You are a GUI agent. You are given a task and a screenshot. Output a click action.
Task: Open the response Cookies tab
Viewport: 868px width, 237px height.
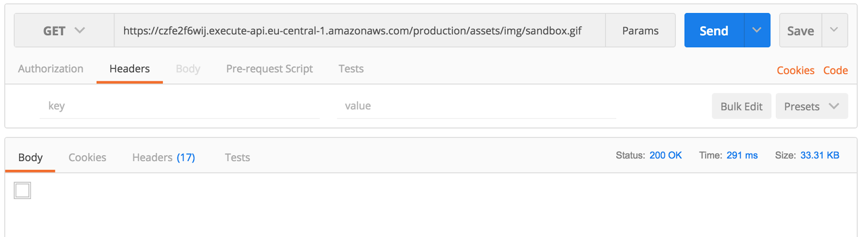[x=87, y=157]
